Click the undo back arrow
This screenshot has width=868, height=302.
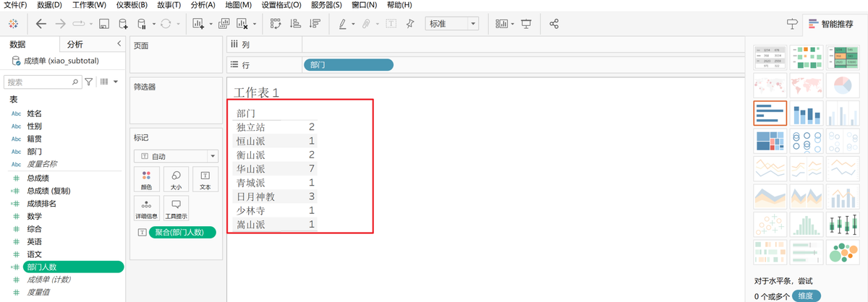(x=41, y=24)
